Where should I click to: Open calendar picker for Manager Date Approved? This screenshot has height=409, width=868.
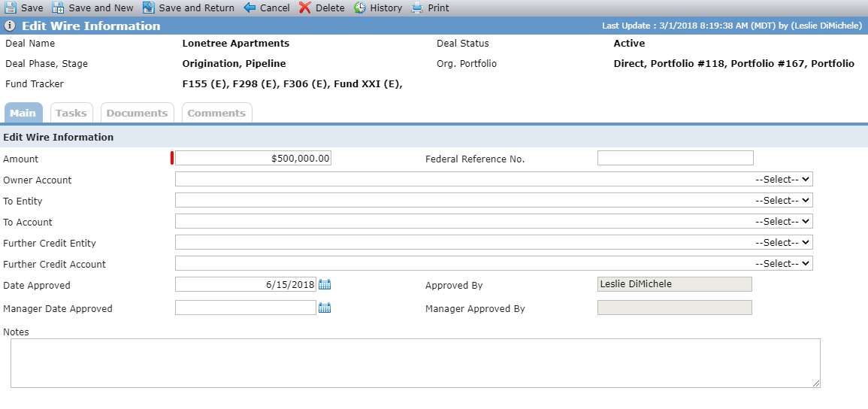coord(325,308)
